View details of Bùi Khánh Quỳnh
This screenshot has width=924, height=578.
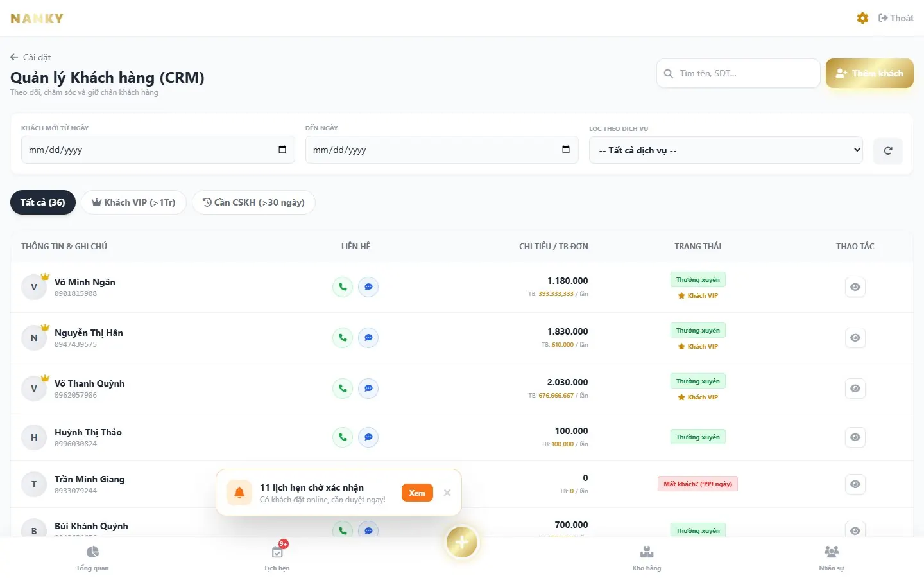(855, 530)
